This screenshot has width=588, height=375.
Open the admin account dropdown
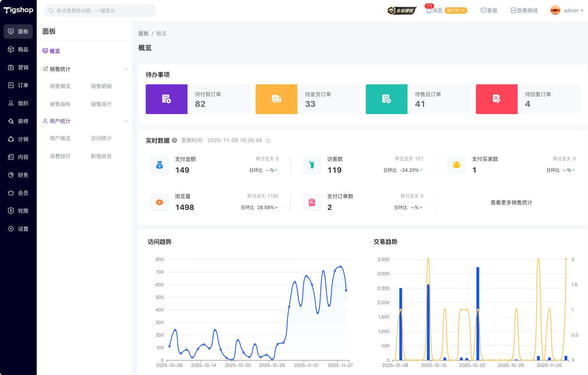[567, 11]
